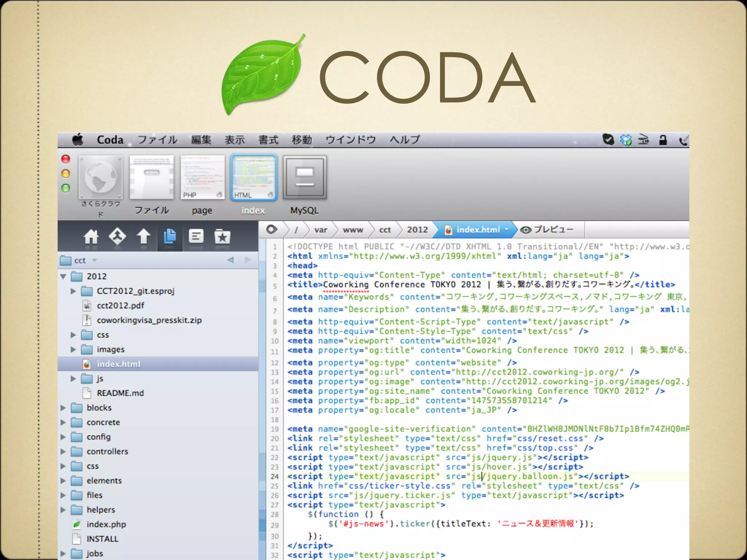Screen dimensions: 747x560
Task: Click the circle icon in path bar
Action: click(x=272, y=229)
